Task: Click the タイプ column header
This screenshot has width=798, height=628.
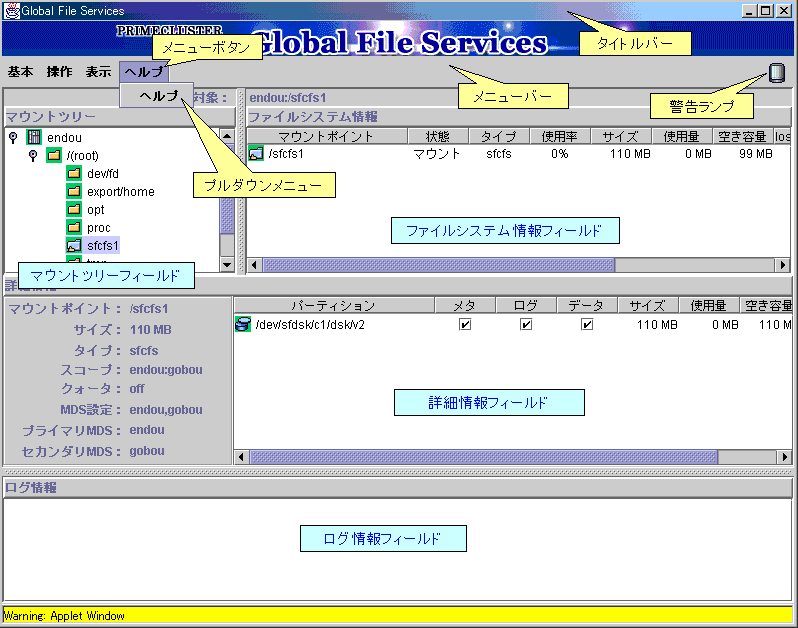Action: (x=499, y=136)
